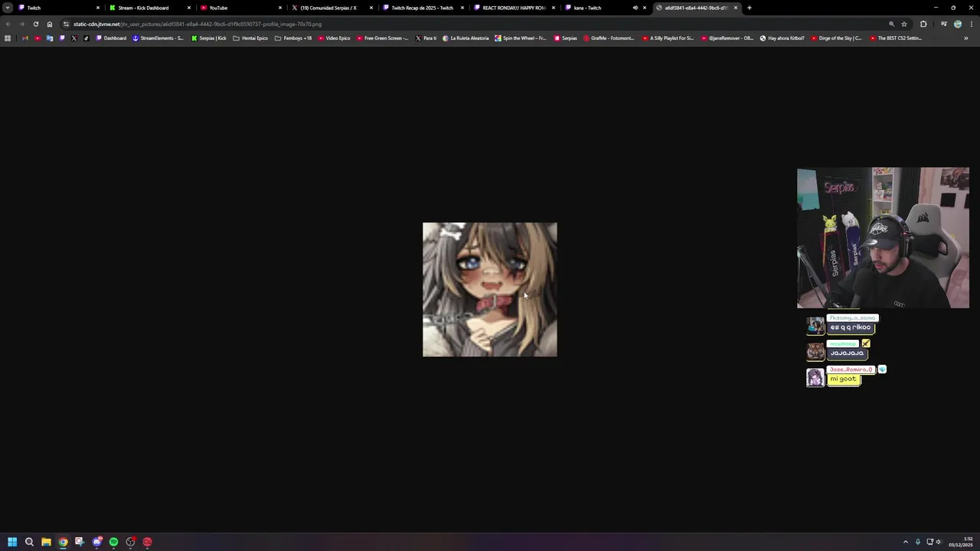Go forward to the next page
This screenshot has height=551, width=980.
pos(21,24)
